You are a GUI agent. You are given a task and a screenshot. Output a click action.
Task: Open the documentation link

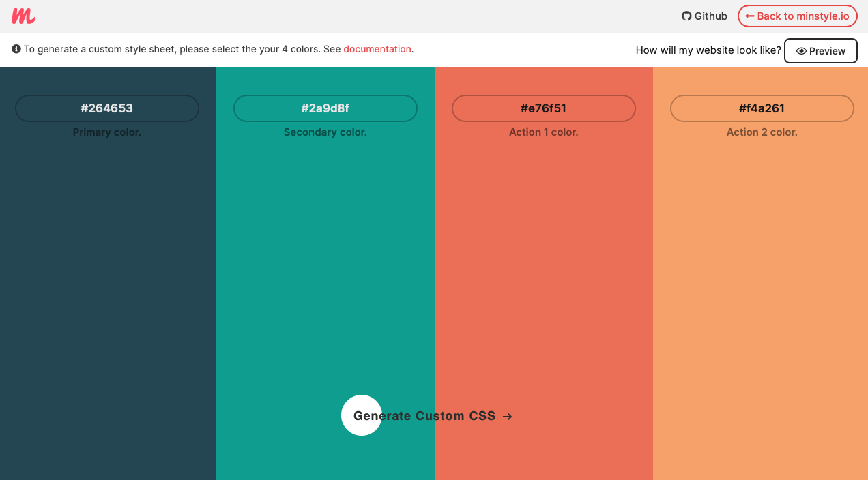coord(377,49)
